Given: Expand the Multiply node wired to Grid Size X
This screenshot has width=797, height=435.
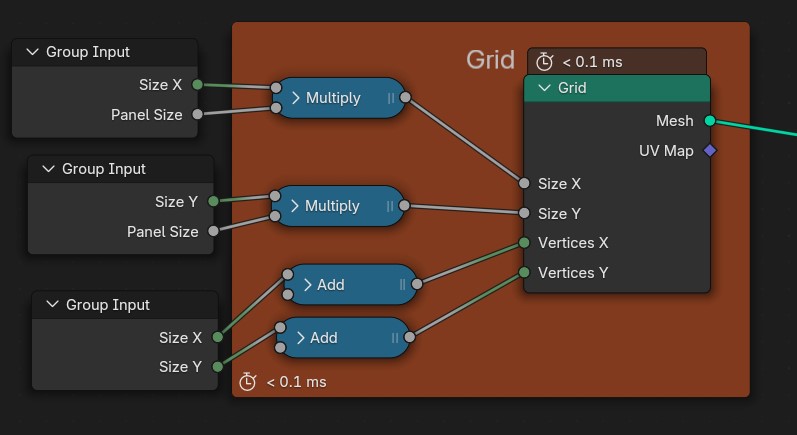Looking at the screenshot, I should [296, 98].
